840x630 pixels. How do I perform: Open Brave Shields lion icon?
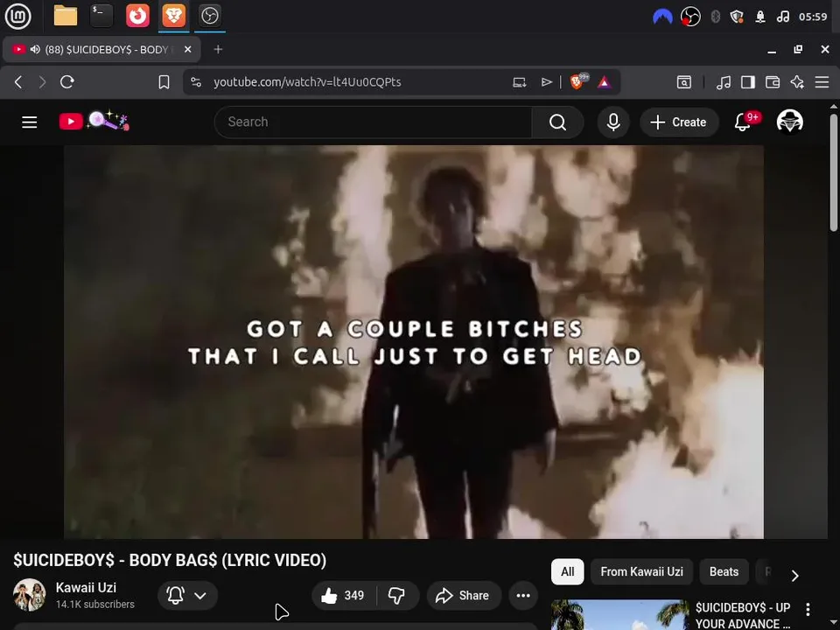point(578,81)
